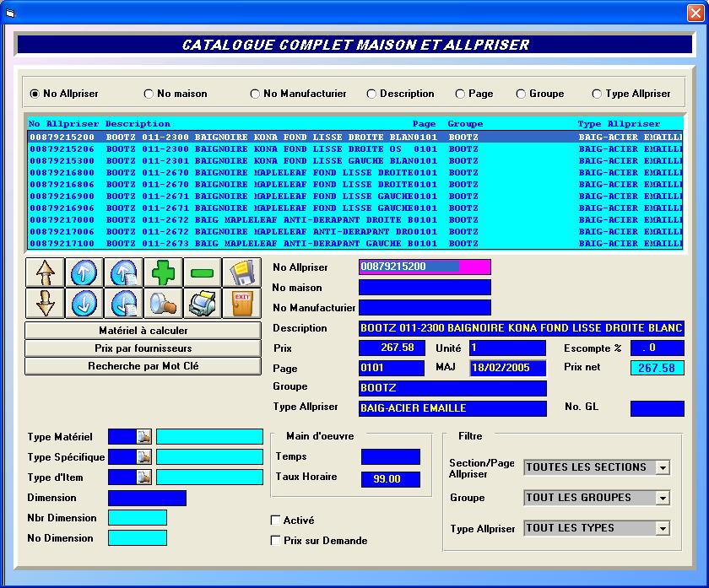Image resolution: width=709 pixels, height=588 pixels.
Task: Open the lookup icon beside Type Matériel
Action: point(143,436)
